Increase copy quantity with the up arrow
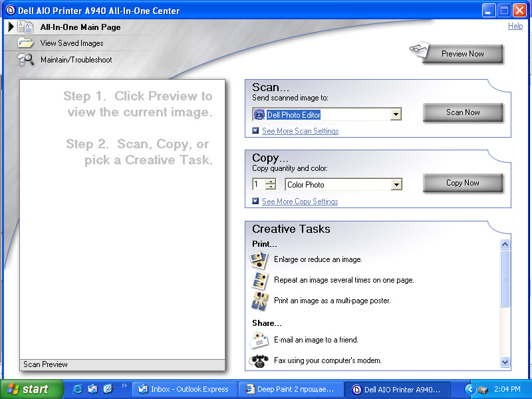The image size is (532, 399). (271, 182)
